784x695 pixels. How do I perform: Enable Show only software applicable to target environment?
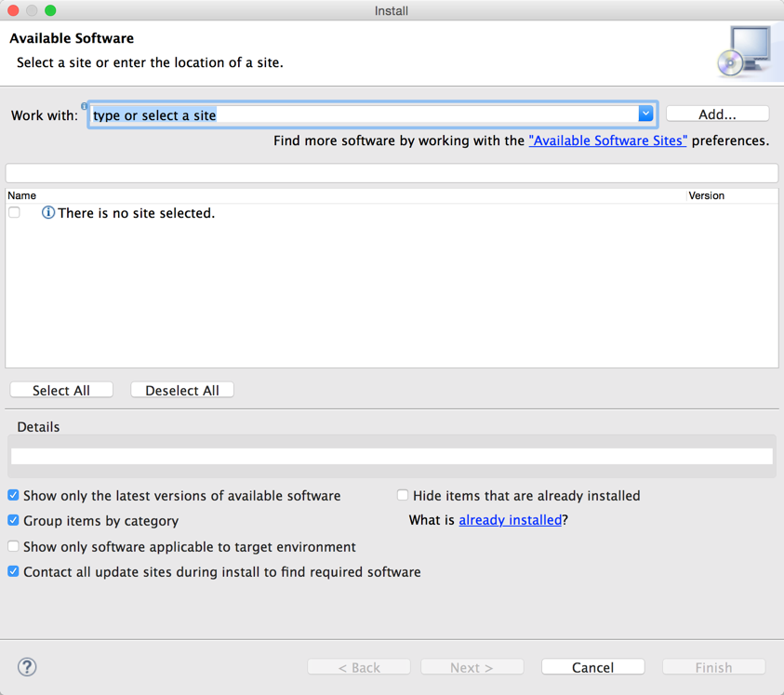(x=14, y=546)
